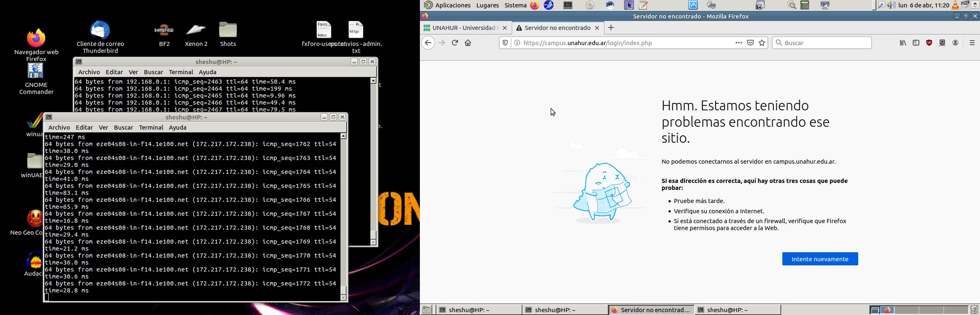Reload the page in Firefox
The width and height of the screenshot is (980, 315).
click(455, 43)
